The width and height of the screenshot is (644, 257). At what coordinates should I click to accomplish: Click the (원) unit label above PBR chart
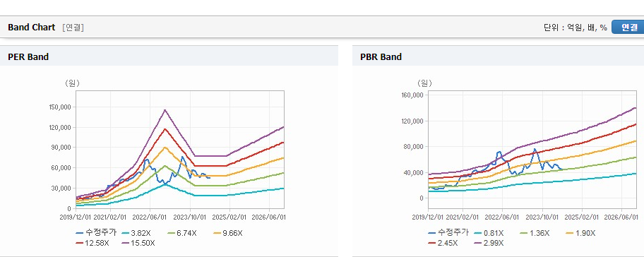(x=424, y=83)
